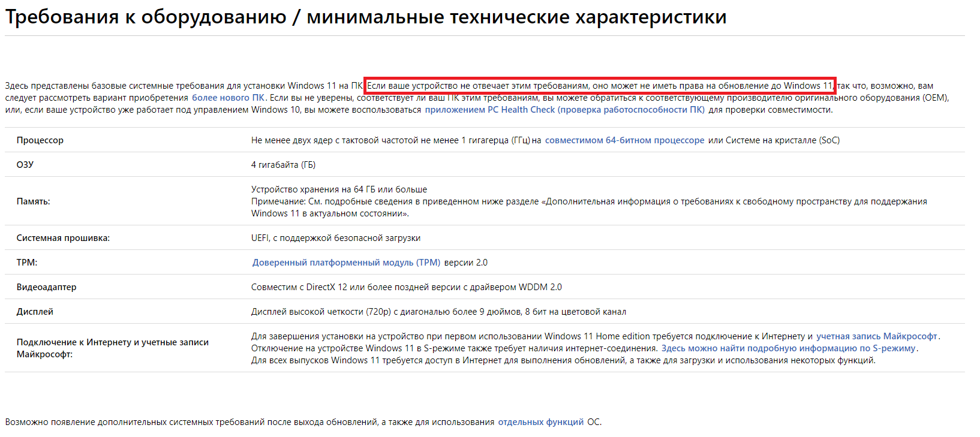Open «Доверенный платформенный модуль (TPM)» link
This screenshot has width=980, height=437.
[346, 263]
